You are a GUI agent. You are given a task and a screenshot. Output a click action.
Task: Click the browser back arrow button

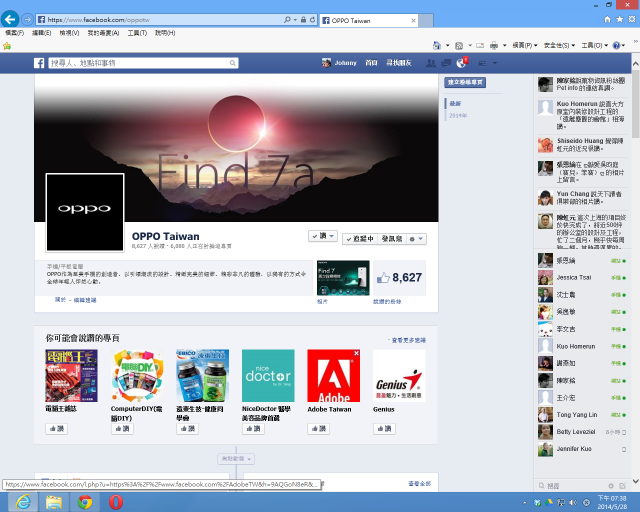[10, 19]
